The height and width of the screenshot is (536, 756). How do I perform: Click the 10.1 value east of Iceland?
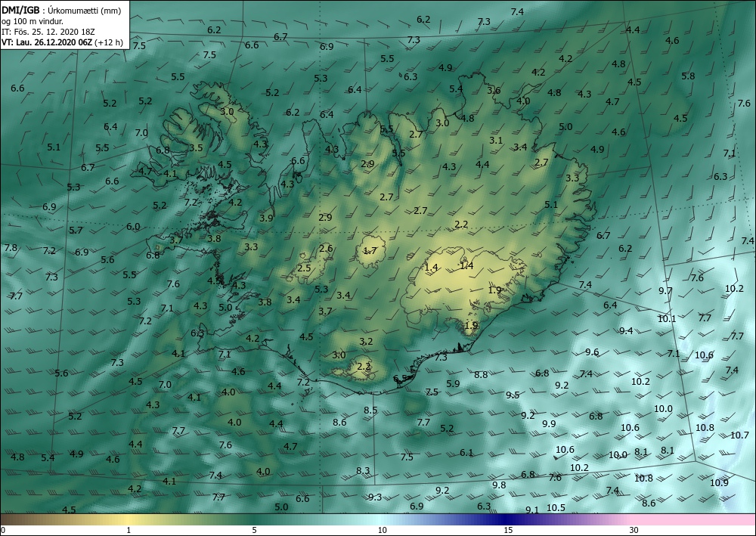pyautogui.click(x=667, y=318)
